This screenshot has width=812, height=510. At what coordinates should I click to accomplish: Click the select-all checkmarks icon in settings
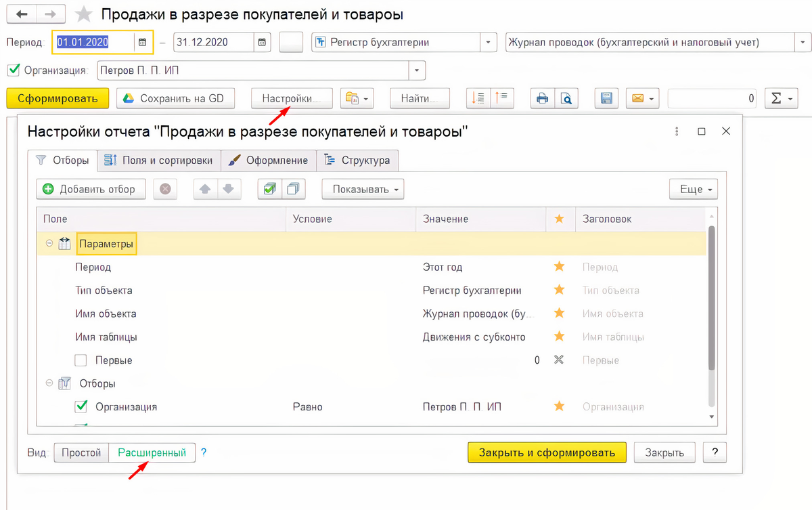click(271, 189)
